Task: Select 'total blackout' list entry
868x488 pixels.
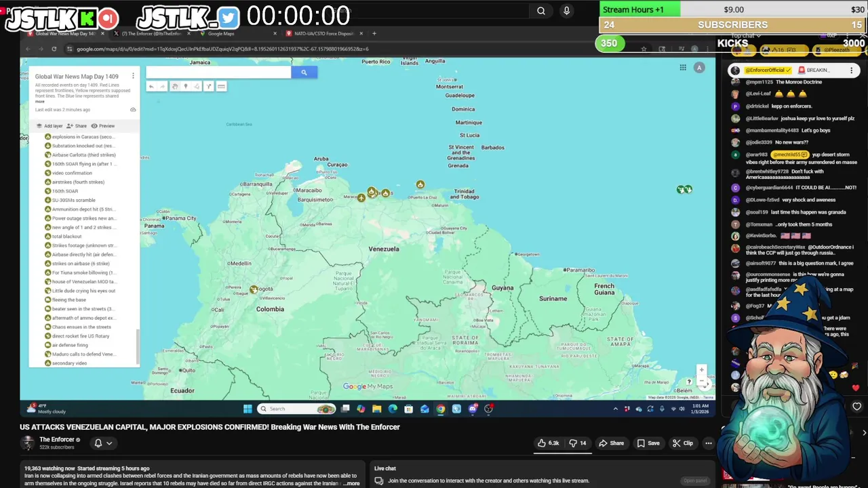Action: (63, 237)
